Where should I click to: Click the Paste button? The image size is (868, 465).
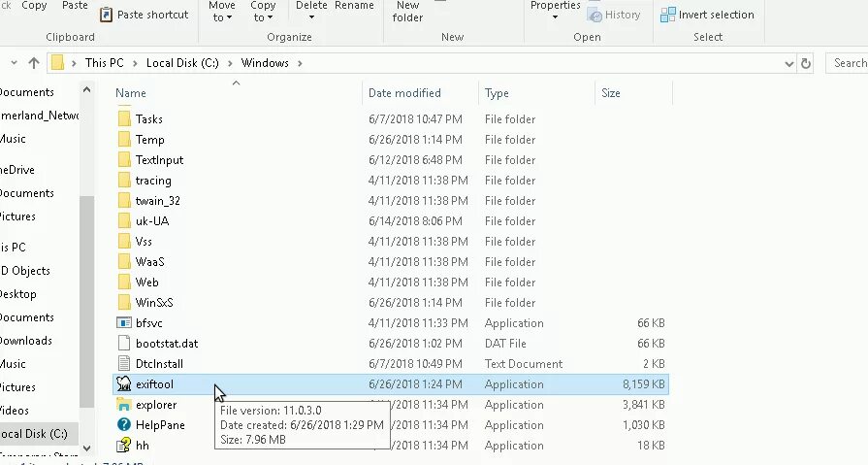[75, 6]
